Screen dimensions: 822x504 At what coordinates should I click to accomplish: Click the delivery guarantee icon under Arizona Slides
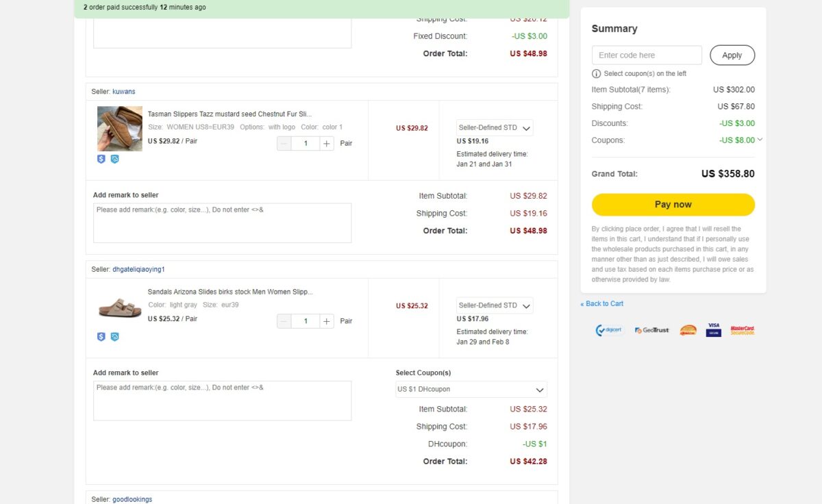click(x=114, y=336)
